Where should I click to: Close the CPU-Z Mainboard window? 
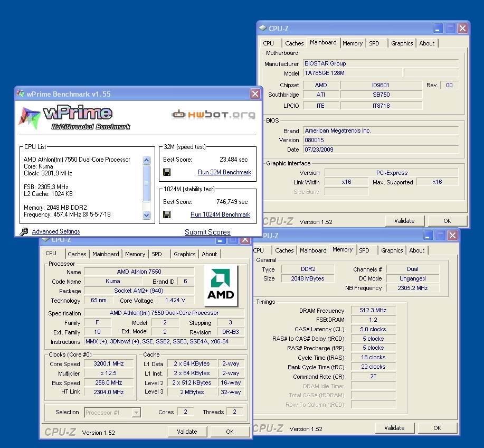462,29
